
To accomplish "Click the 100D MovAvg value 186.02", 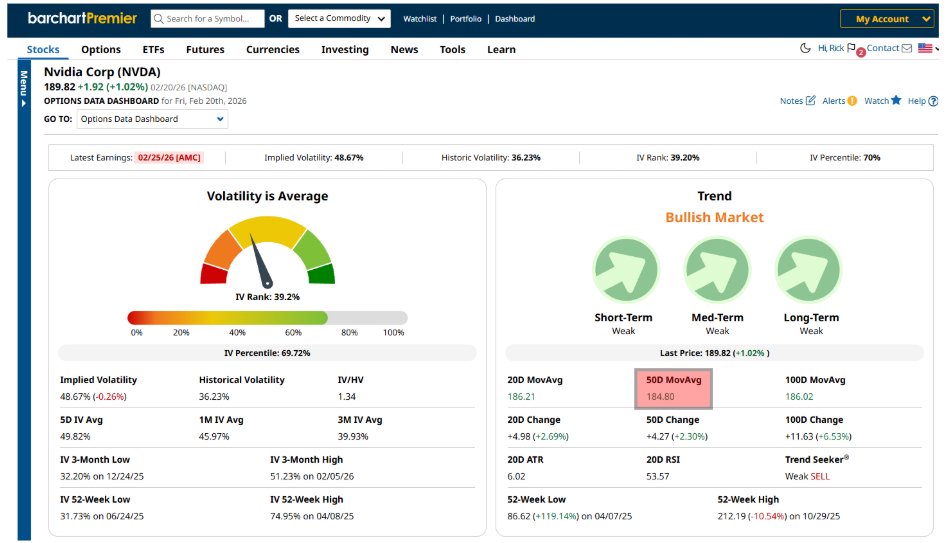I will (x=800, y=397).
